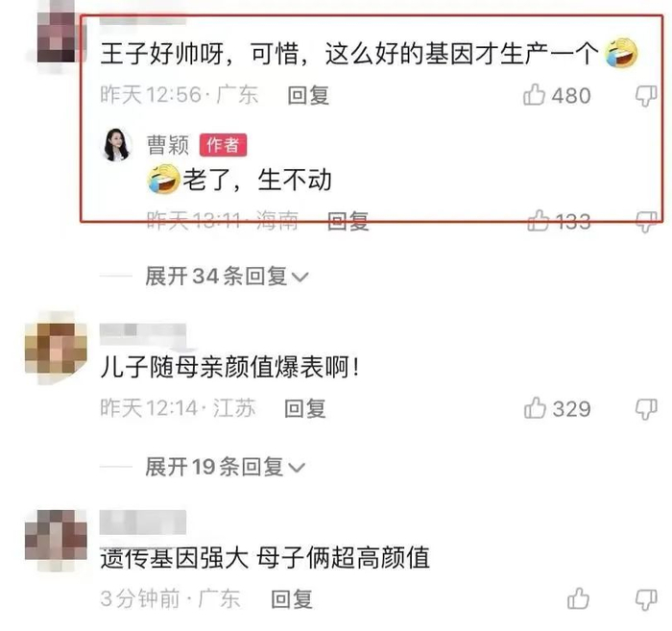
Task: Open 曹颖's profile picture
Action: pos(116,144)
